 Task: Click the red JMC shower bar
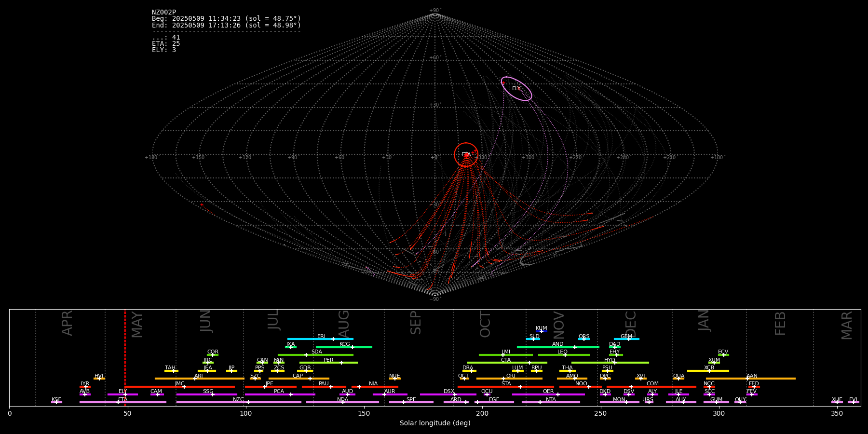tap(180, 387)
